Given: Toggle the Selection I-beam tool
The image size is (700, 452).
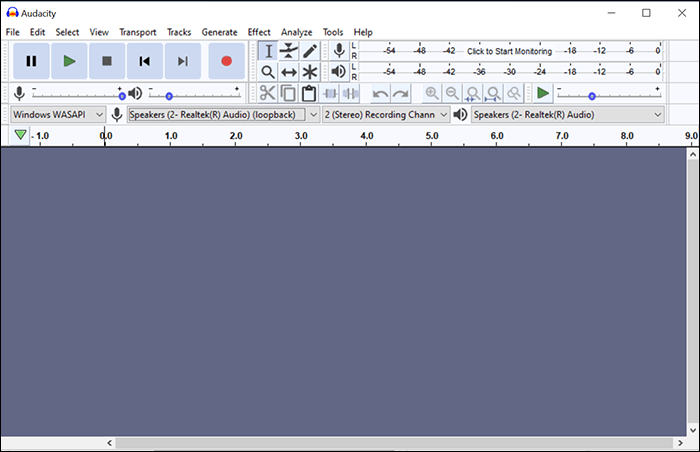Looking at the screenshot, I should click(268, 51).
